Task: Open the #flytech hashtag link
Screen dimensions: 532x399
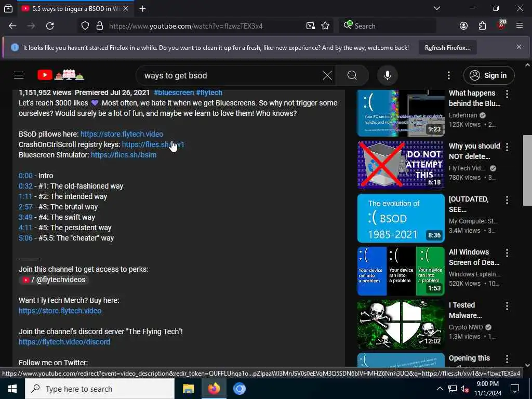Action: click(x=209, y=92)
